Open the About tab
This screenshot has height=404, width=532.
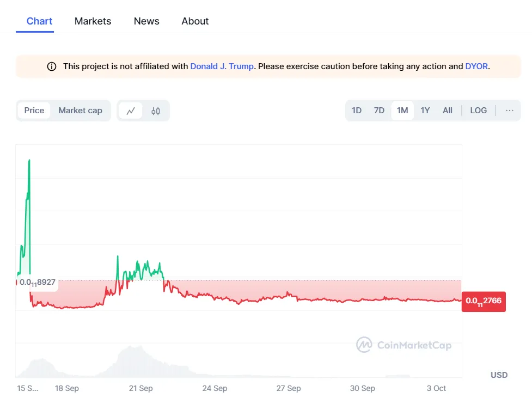[x=195, y=21]
